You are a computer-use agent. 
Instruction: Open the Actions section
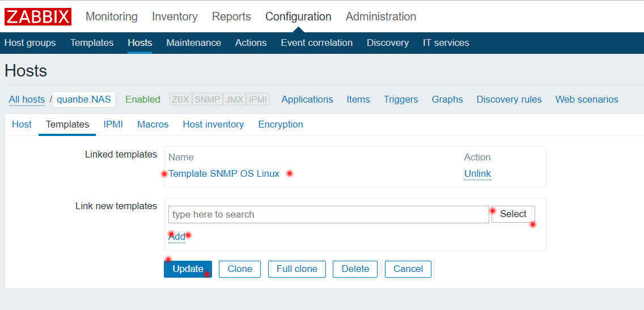[x=251, y=43]
